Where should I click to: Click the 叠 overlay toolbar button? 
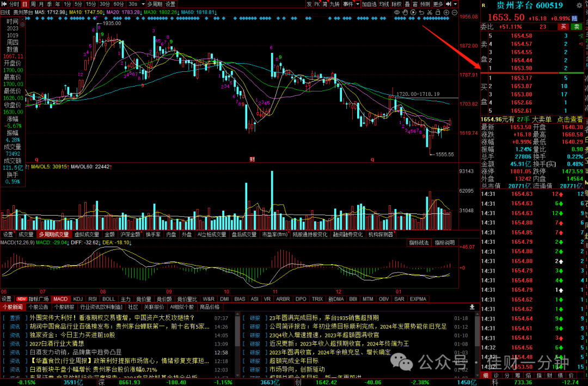(x=407, y=4)
